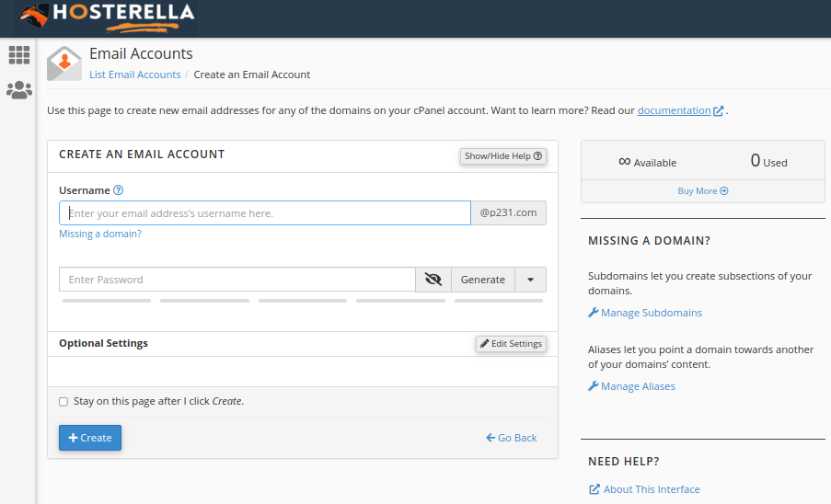Screen dimensions: 831x504
Task: Click the wrench icon beside Manage Aliases
Action: click(x=593, y=386)
